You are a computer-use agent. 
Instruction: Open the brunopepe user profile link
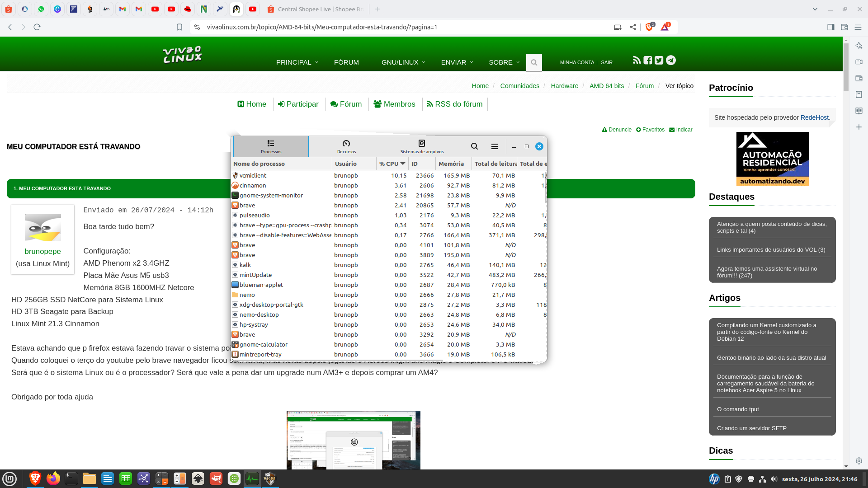(42, 251)
